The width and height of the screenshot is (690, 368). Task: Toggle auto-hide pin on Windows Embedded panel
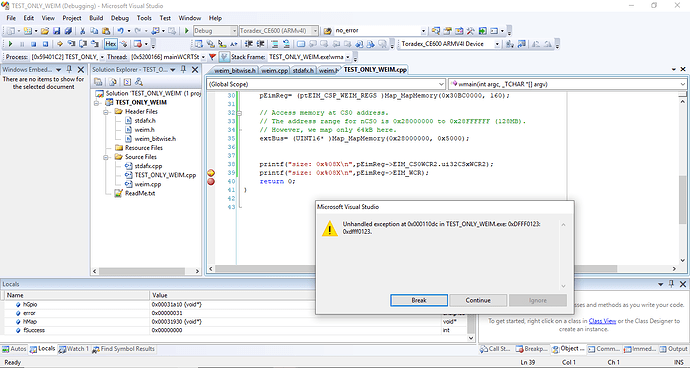pyautogui.click(x=69, y=70)
